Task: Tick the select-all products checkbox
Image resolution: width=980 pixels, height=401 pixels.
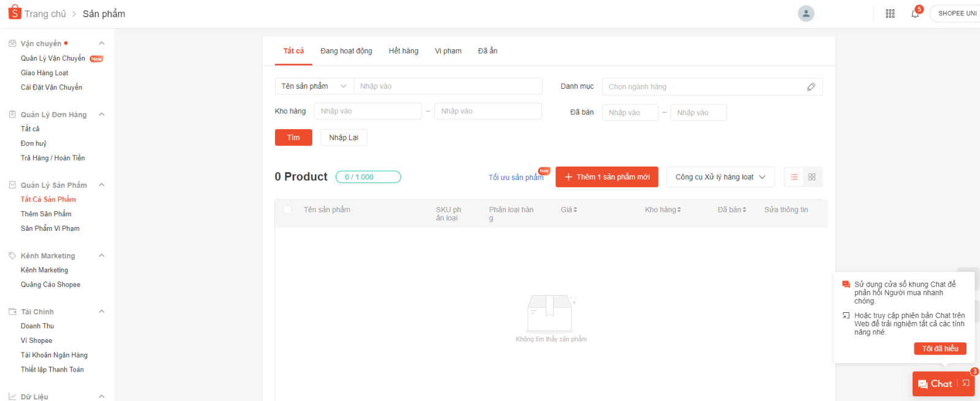Action: point(287,210)
